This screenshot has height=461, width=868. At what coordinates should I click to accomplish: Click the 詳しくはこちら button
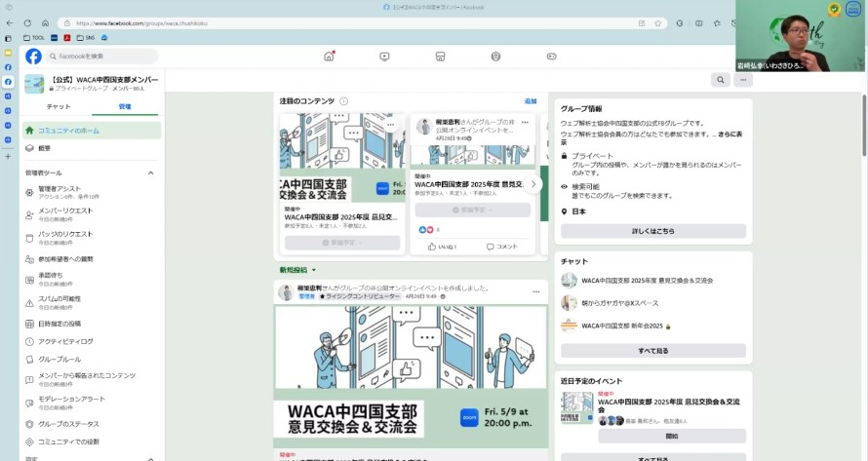point(652,231)
